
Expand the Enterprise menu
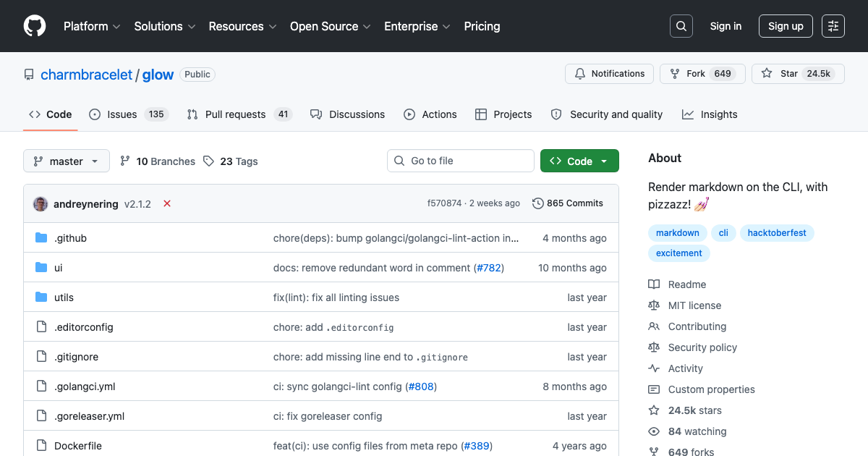pyautogui.click(x=417, y=26)
